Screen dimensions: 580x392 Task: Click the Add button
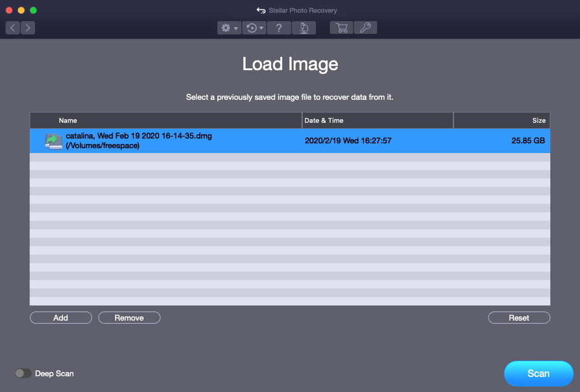(x=61, y=318)
